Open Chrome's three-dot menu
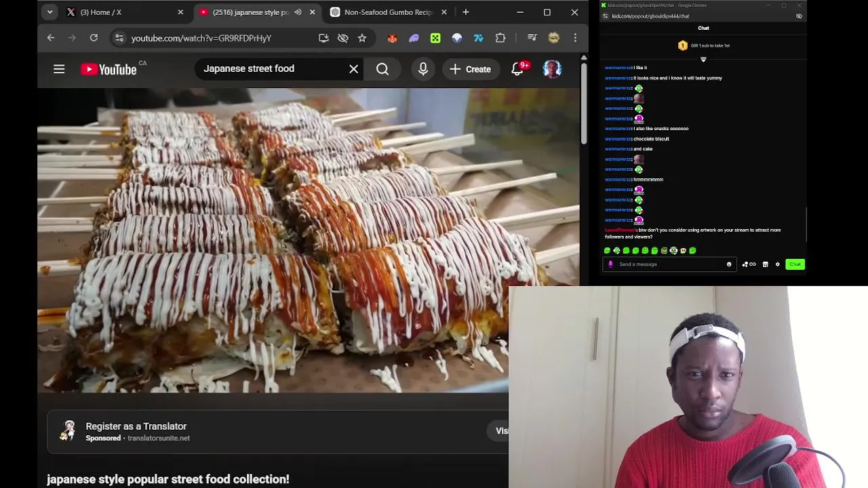The height and width of the screenshot is (488, 868). coord(575,38)
